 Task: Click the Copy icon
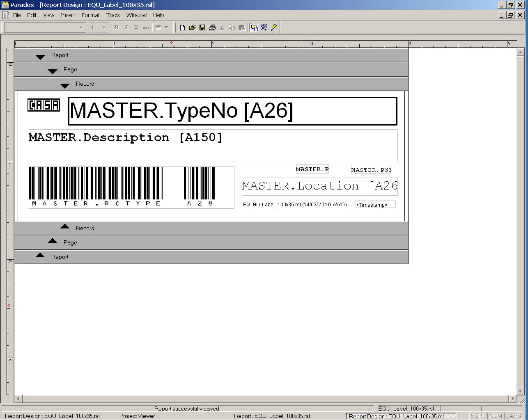(232, 27)
